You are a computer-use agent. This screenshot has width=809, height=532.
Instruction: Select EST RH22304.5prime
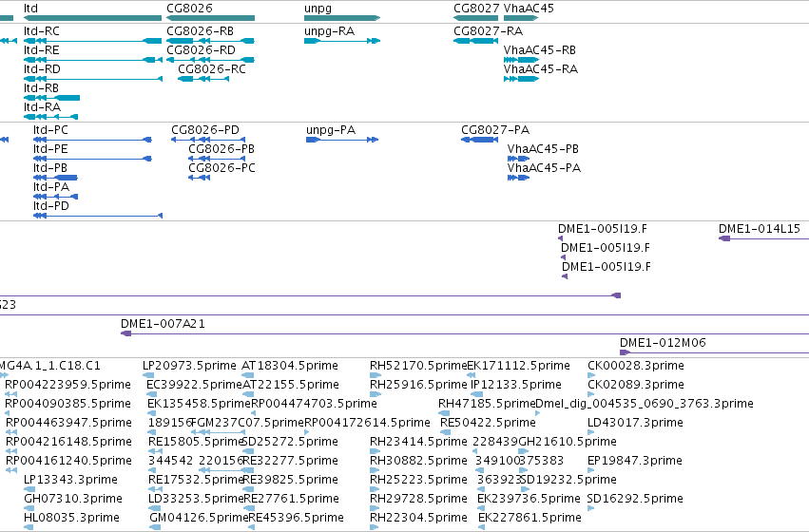[418, 519]
